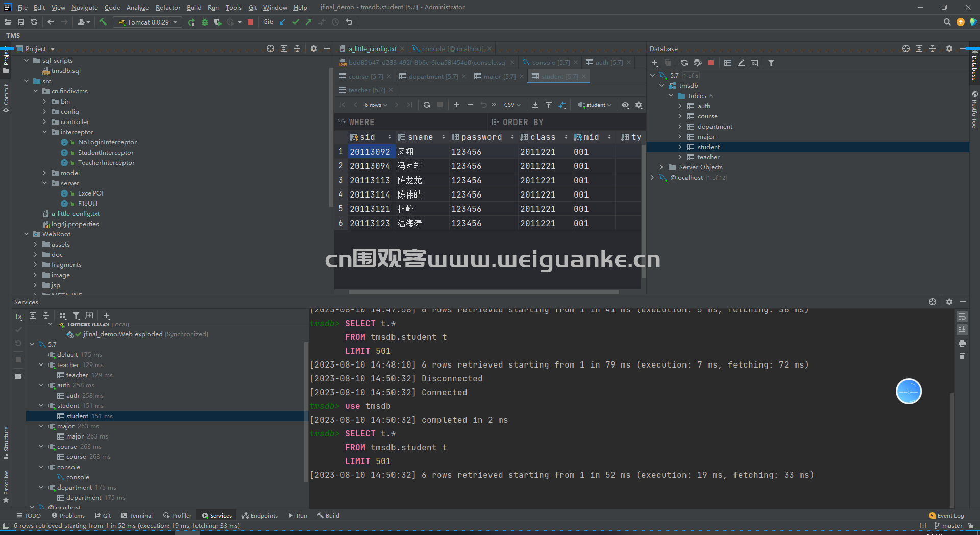Open the 6 rows page size dropdown
The width and height of the screenshot is (980, 535).
(376, 105)
